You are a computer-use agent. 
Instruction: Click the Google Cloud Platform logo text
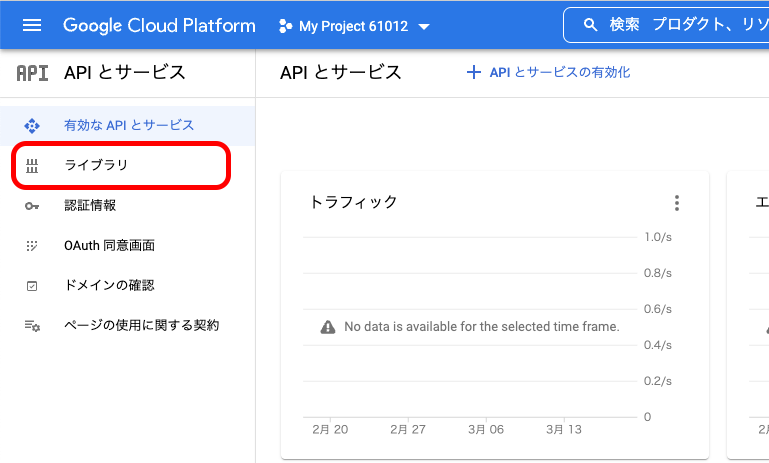click(x=159, y=25)
